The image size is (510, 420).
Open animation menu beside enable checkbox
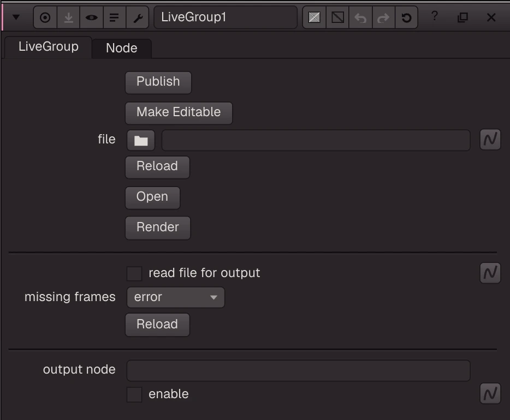tap(490, 393)
